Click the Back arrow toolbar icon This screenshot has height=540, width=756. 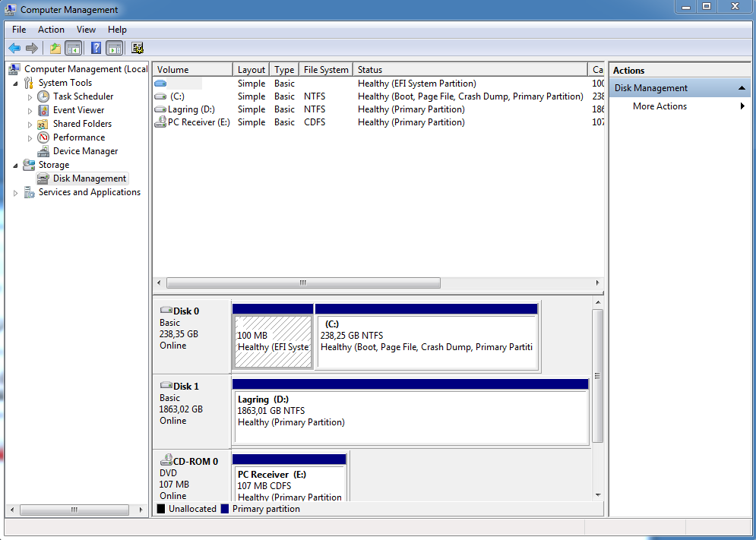tap(14, 48)
